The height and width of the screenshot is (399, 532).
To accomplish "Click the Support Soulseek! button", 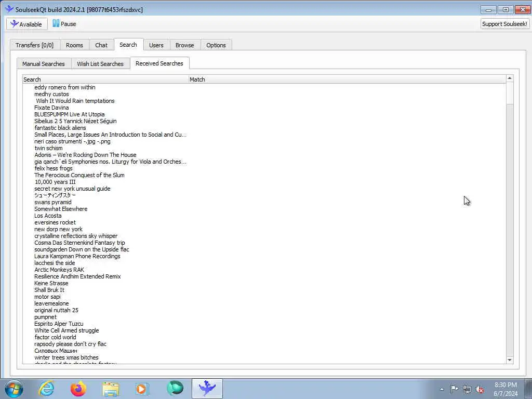I will (504, 24).
